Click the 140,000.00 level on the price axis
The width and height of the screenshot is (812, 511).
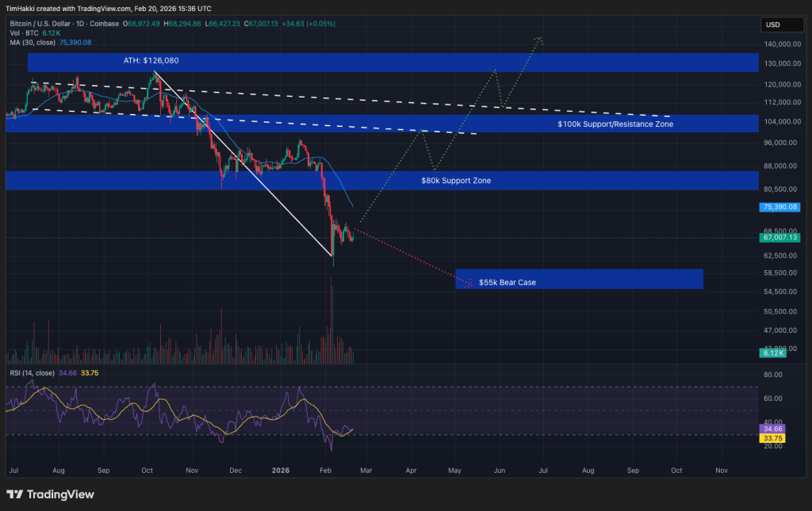(x=776, y=44)
